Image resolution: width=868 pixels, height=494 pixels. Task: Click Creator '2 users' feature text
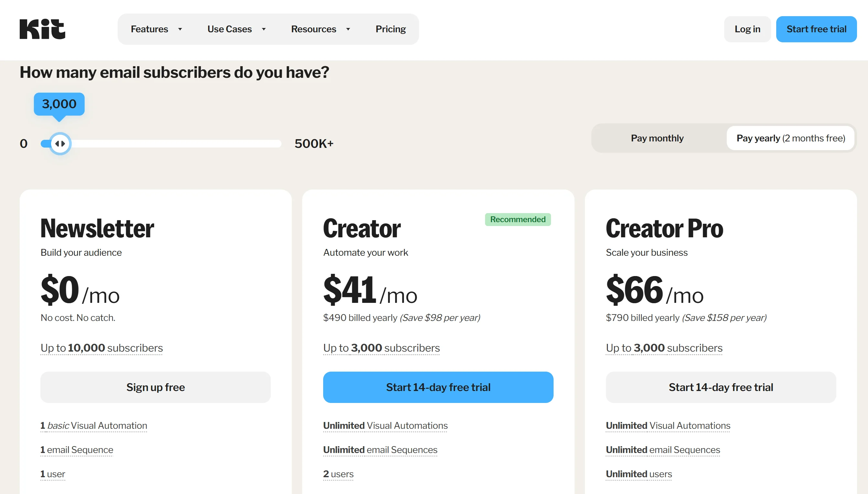(338, 474)
